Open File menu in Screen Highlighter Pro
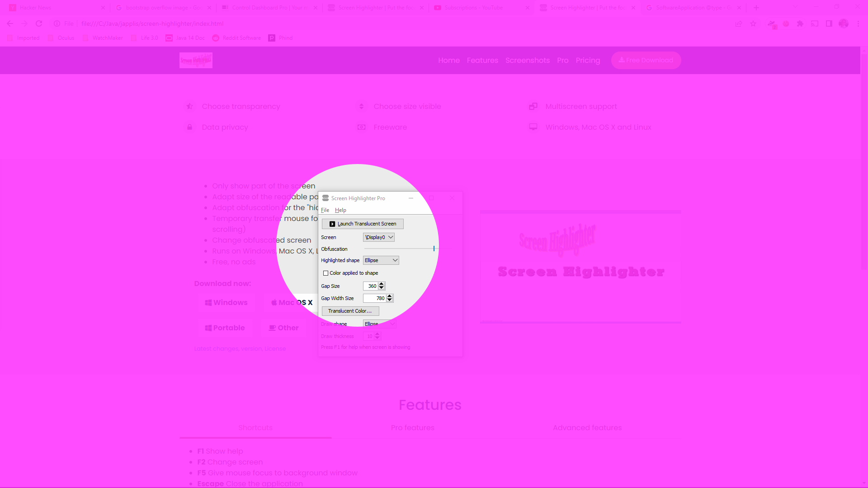868x488 pixels. (x=325, y=210)
